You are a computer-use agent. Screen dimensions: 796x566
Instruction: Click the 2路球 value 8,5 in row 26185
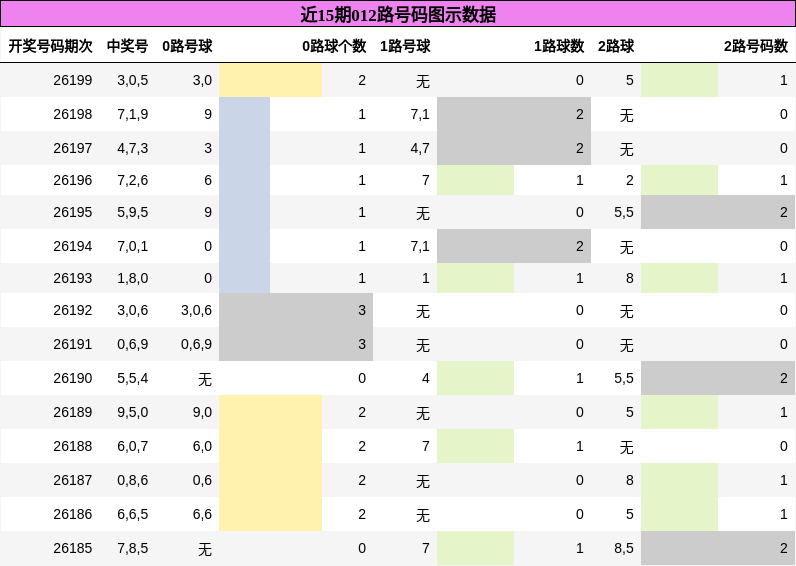pos(623,548)
